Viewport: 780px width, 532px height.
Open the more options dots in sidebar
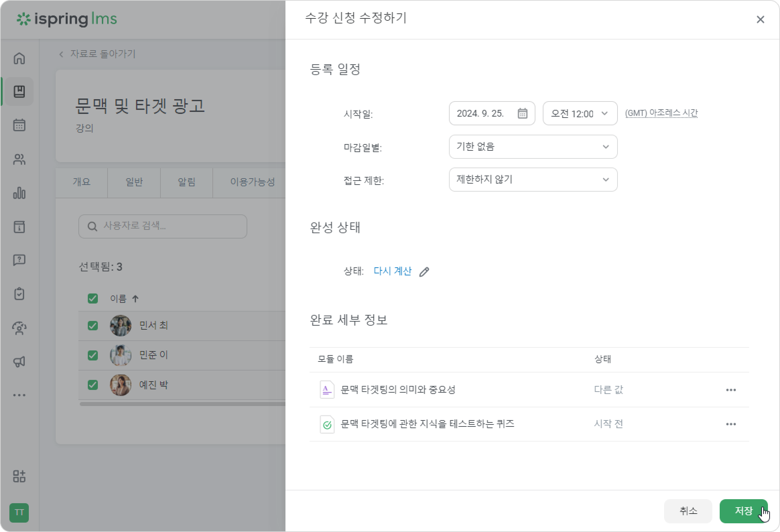(x=19, y=395)
